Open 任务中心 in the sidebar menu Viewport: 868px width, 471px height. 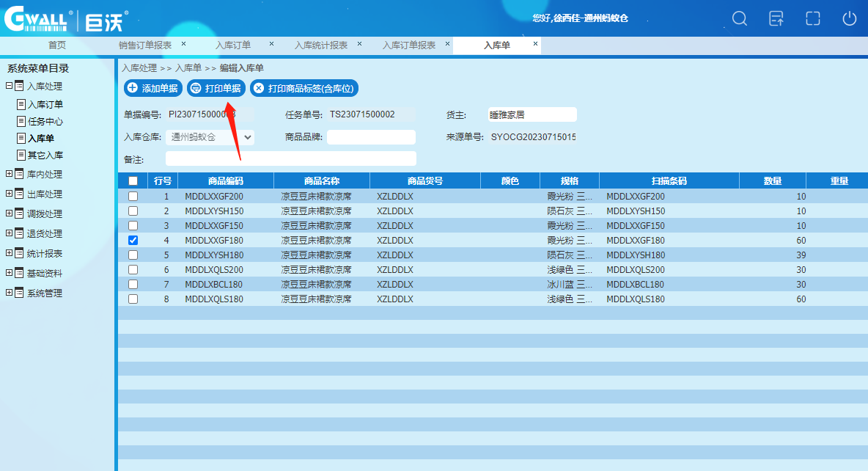click(45, 122)
